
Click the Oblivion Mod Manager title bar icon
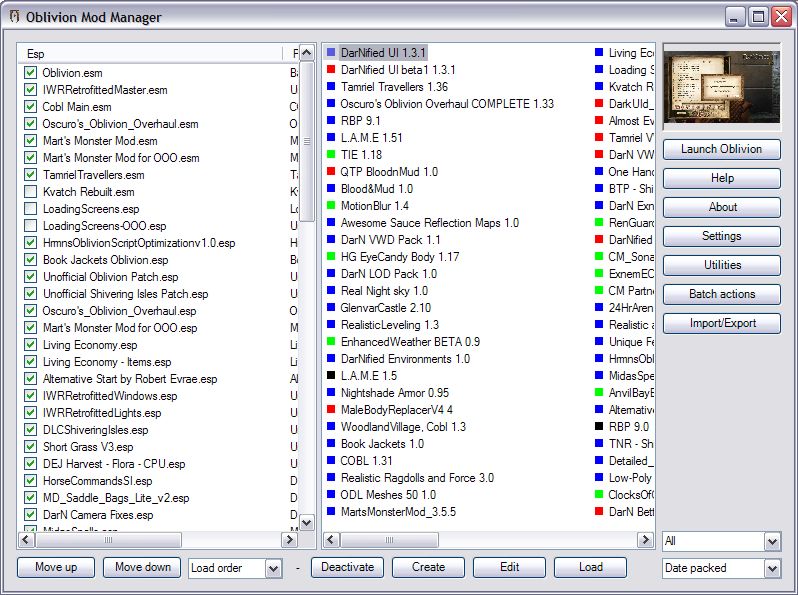click(x=15, y=17)
